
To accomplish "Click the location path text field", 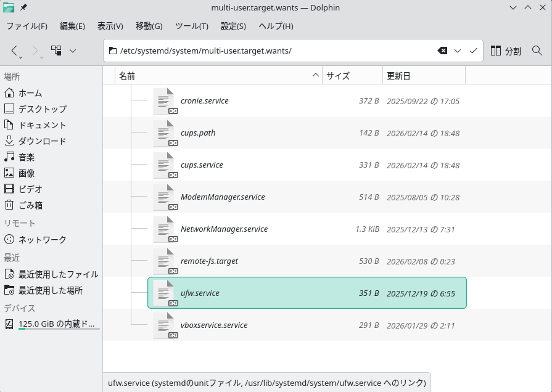I will 271,51.
